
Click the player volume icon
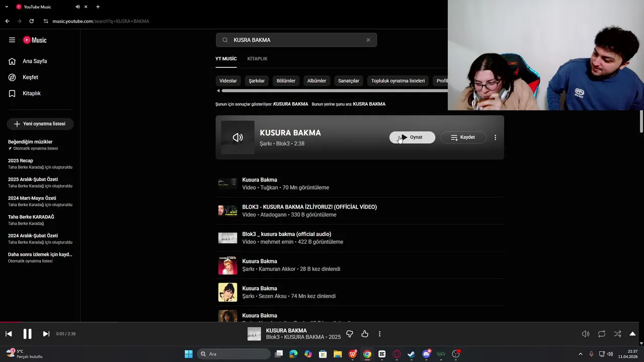click(x=586, y=334)
